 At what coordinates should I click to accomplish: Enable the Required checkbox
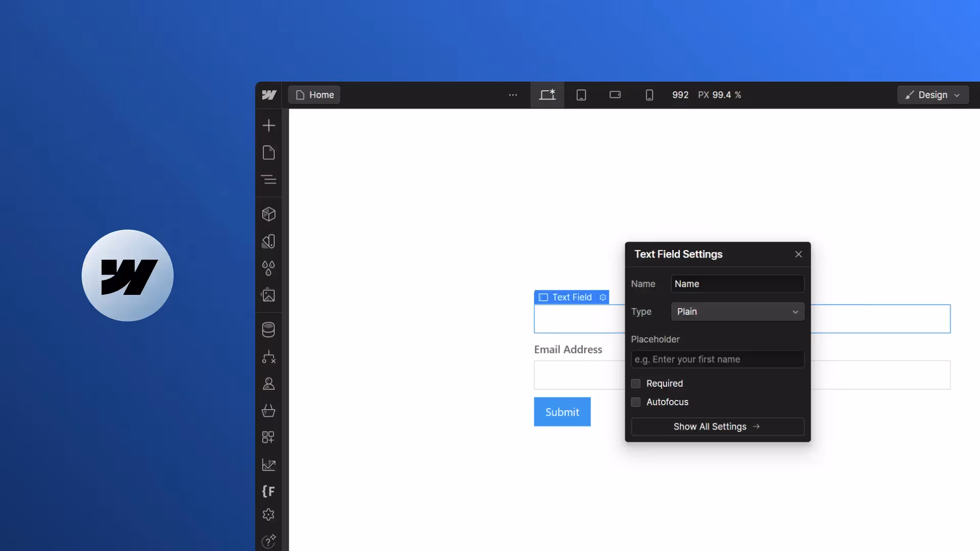click(x=636, y=384)
